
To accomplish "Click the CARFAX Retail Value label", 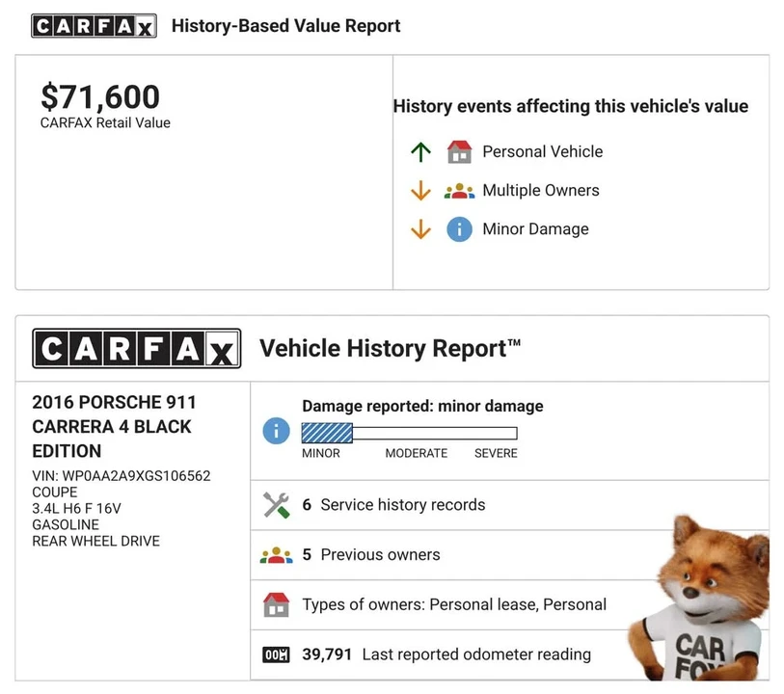I will coord(105,123).
